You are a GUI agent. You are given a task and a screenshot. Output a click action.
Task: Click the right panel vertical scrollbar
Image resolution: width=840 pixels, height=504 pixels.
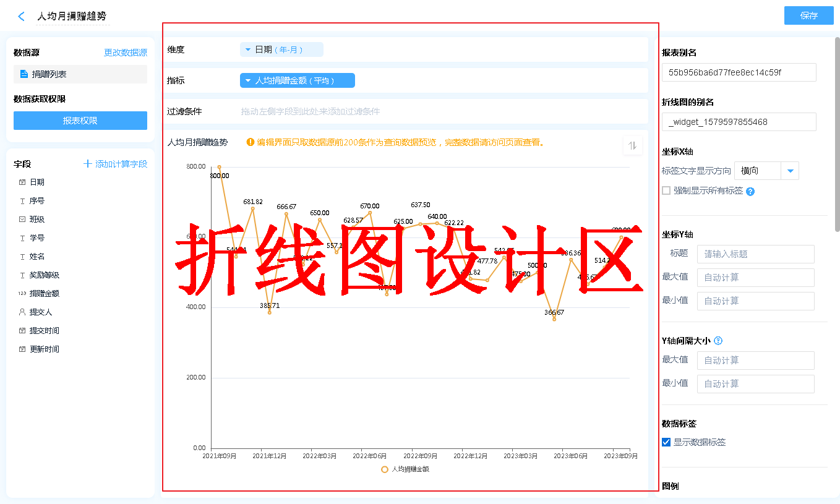[837, 136]
